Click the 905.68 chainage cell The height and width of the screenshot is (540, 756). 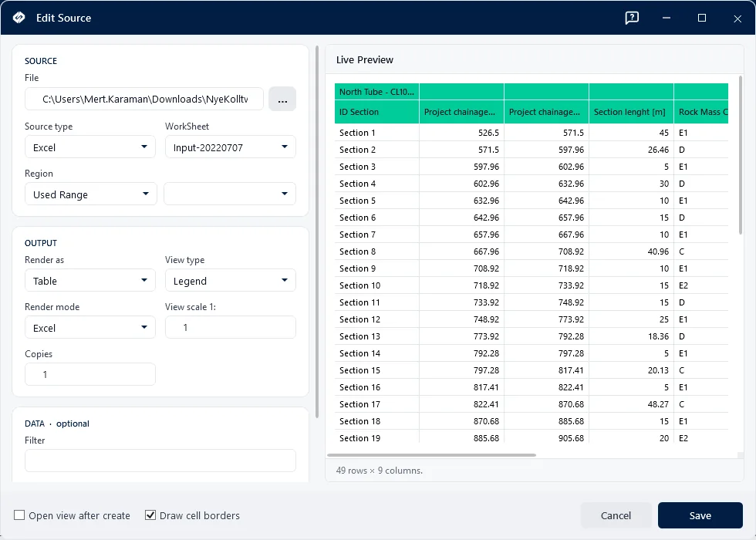point(546,438)
